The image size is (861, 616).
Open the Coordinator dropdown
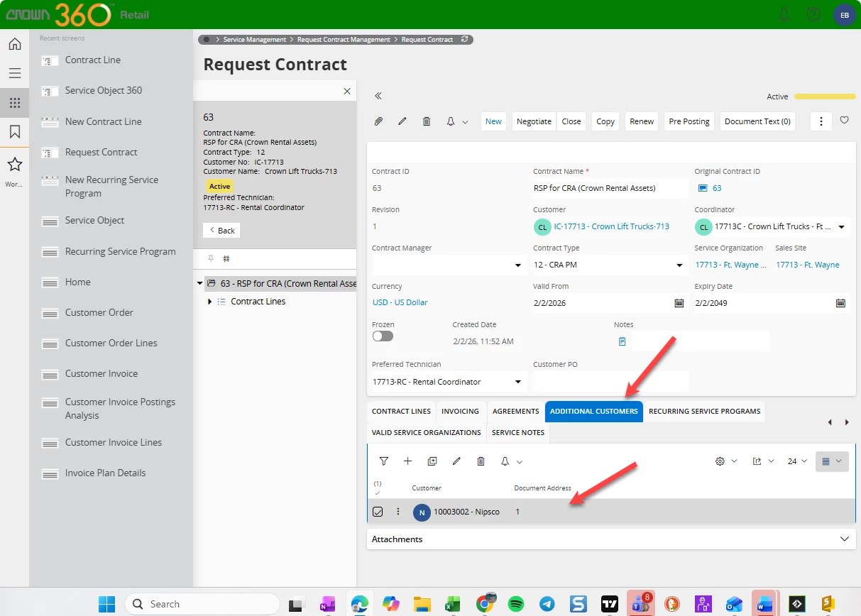[841, 227]
